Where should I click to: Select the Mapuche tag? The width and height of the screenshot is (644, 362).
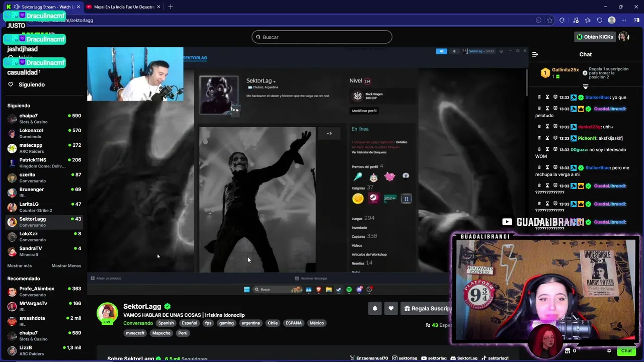(161, 333)
